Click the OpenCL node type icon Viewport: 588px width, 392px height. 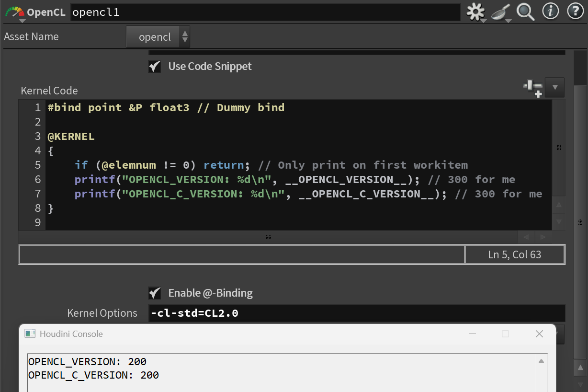point(14,12)
